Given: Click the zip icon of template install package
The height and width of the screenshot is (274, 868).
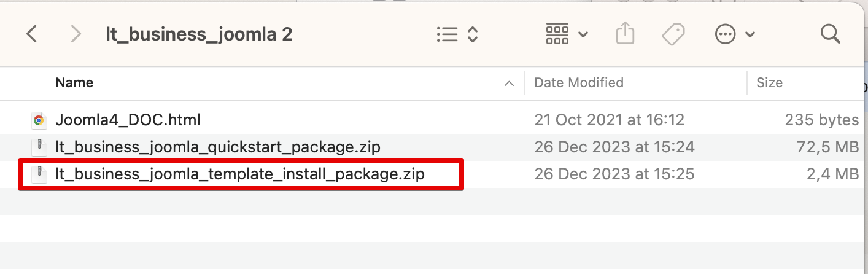Looking at the screenshot, I should 39,174.
